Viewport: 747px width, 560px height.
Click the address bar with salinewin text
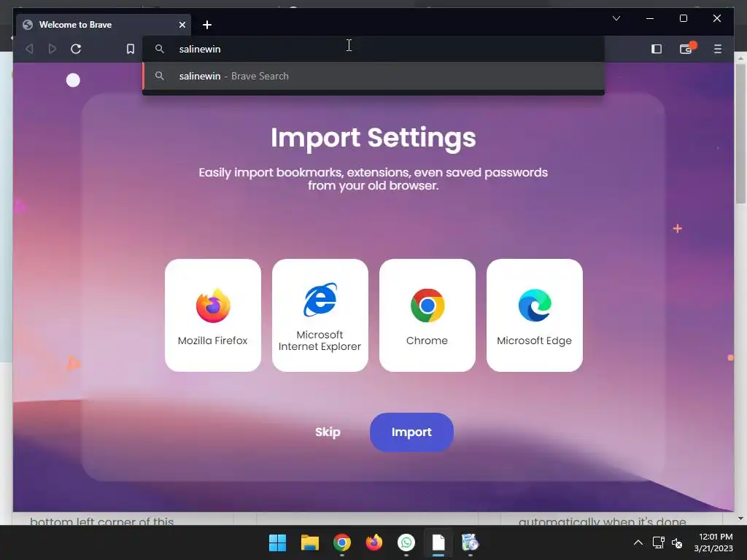click(x=373, y=49)
